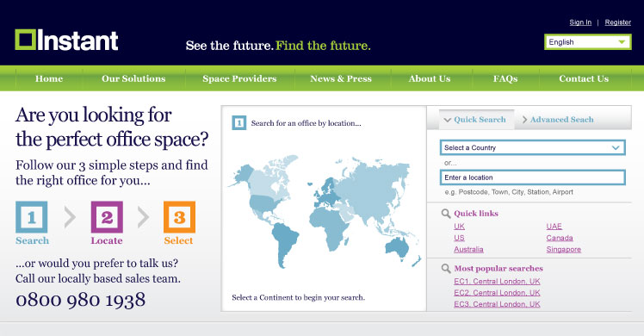The width and height of the screenshot is (644, 336).
Task: Click the 'Most popular searches' heading
Action: pyautogui.click(x=498, y=269)
